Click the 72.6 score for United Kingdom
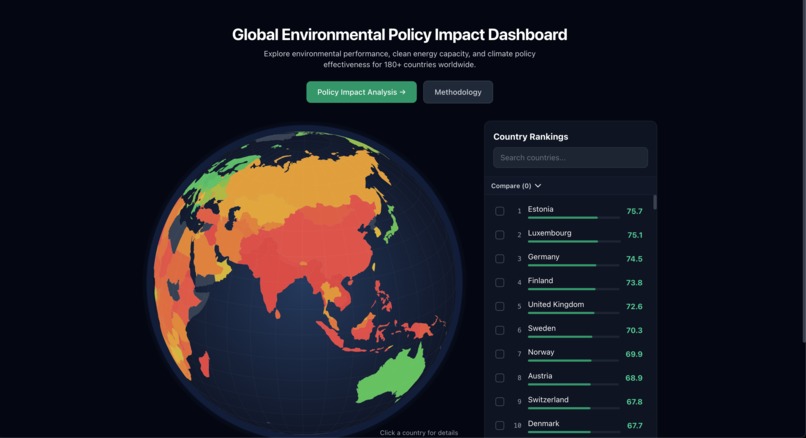 tap(634, 306)
